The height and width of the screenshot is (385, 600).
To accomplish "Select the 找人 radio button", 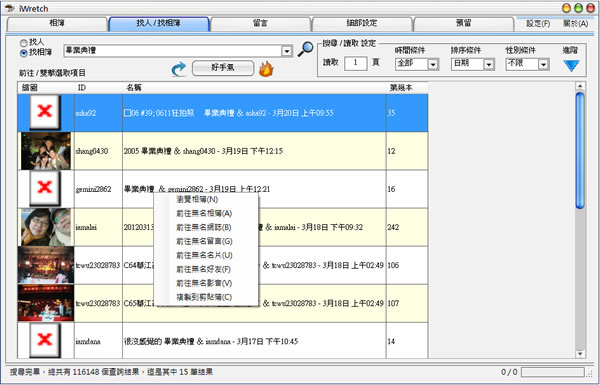I will pos(24,43).
